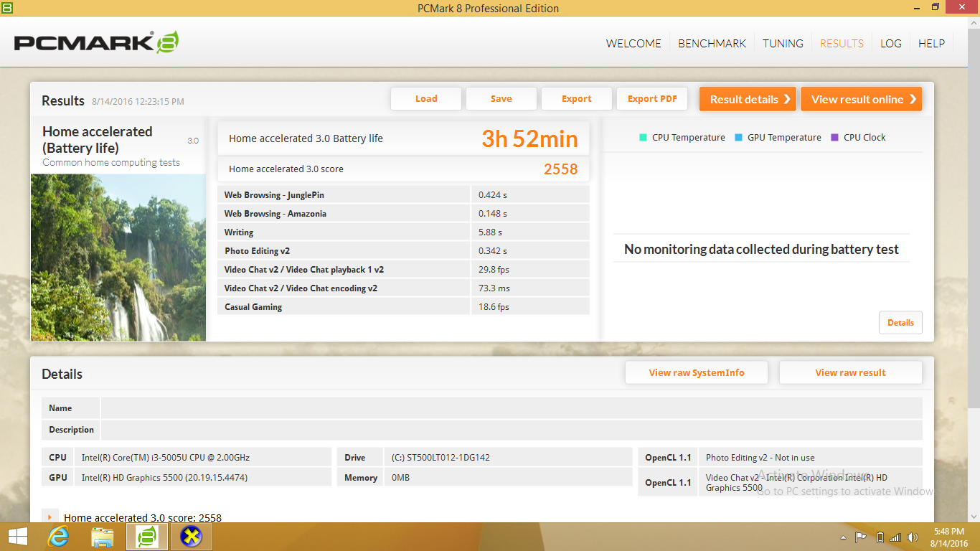Toggle GPU Temperature legend swatch
The image size is (980, 551).
pos(738,137)
